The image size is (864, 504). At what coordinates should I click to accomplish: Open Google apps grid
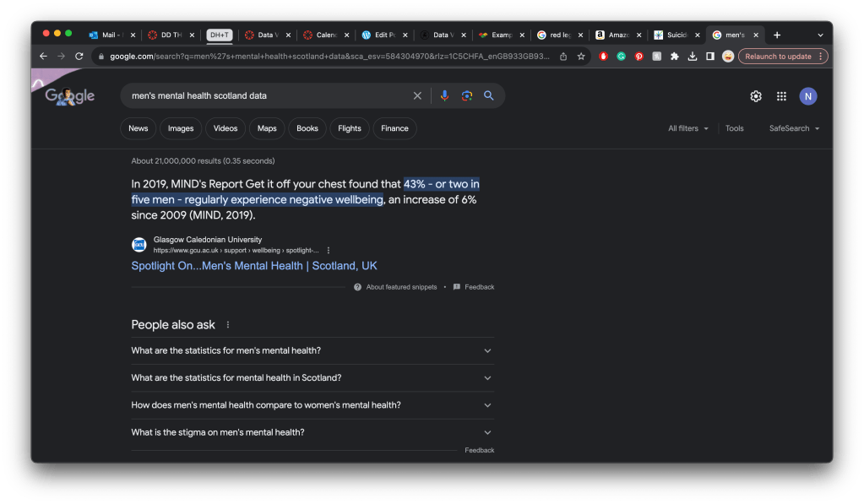coord(781,96)
